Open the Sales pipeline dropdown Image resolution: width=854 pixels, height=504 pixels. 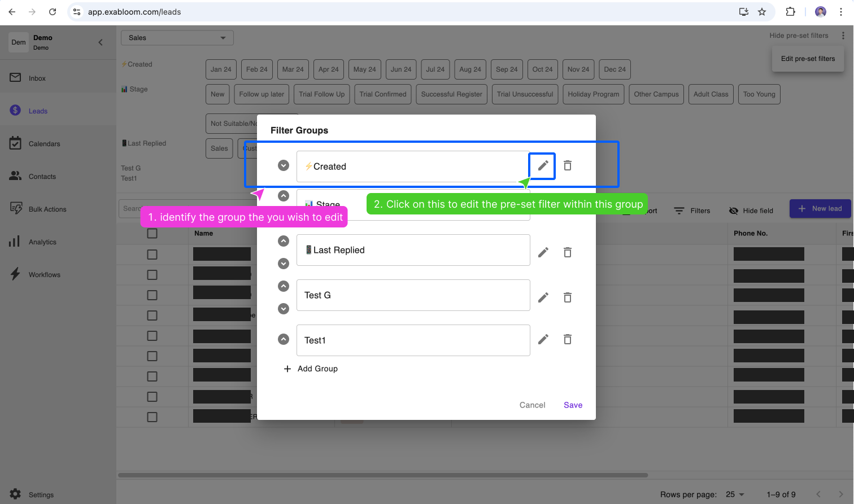pyautogui.click(x=177, y=38)
